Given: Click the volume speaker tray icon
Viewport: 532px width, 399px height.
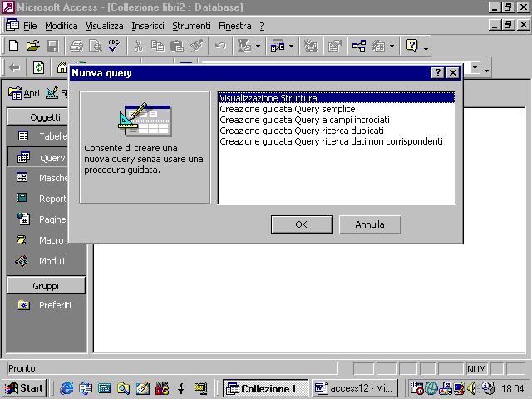Looking at the screenshot, I should point(471,388).
